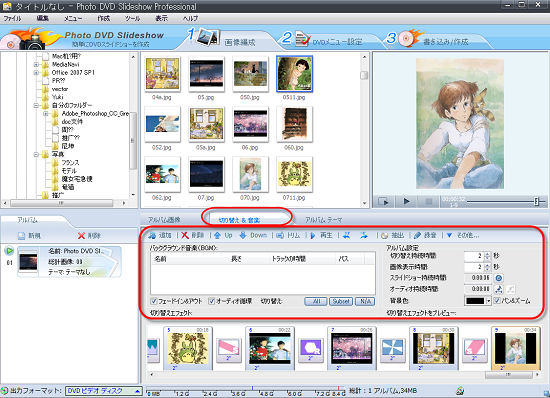Open the 背景色 color dropdown arrow
Viewport: 550px width, 398px height.
[x=488, y=301]
